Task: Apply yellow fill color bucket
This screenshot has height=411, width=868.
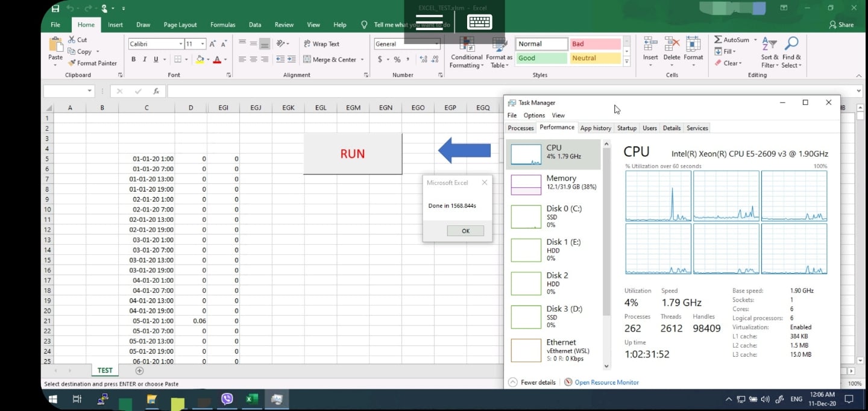Action: [x=200, y=59]
